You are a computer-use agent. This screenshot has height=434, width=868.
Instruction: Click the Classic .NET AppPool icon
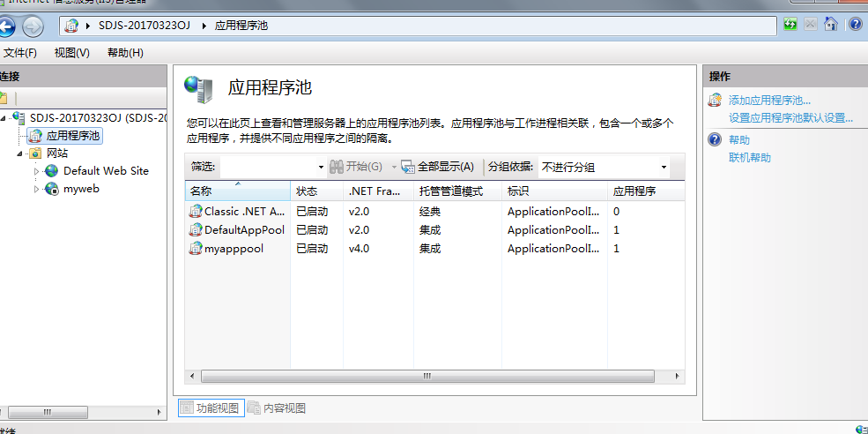196,212
